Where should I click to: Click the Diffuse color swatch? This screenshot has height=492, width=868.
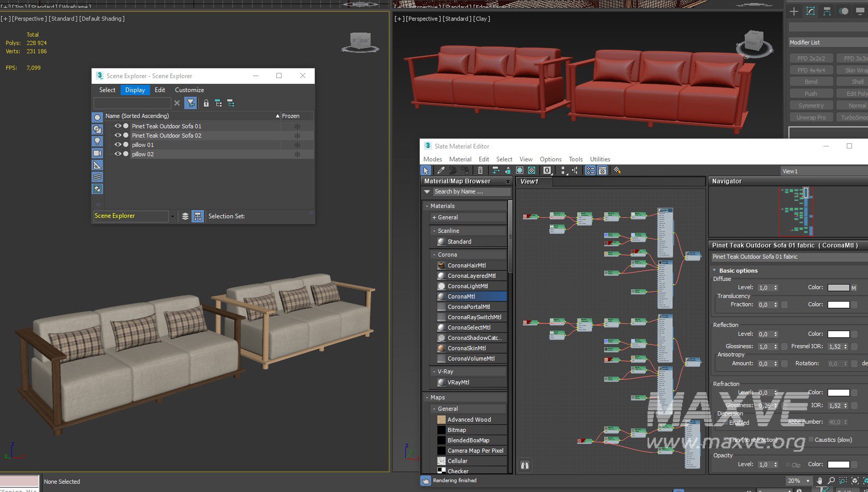tap(838, 288)
